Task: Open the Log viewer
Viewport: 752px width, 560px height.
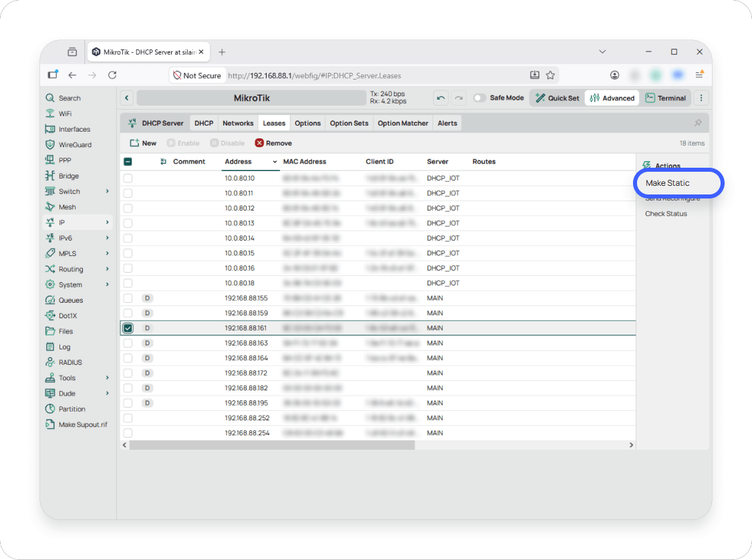Action: tap(58, 347)
